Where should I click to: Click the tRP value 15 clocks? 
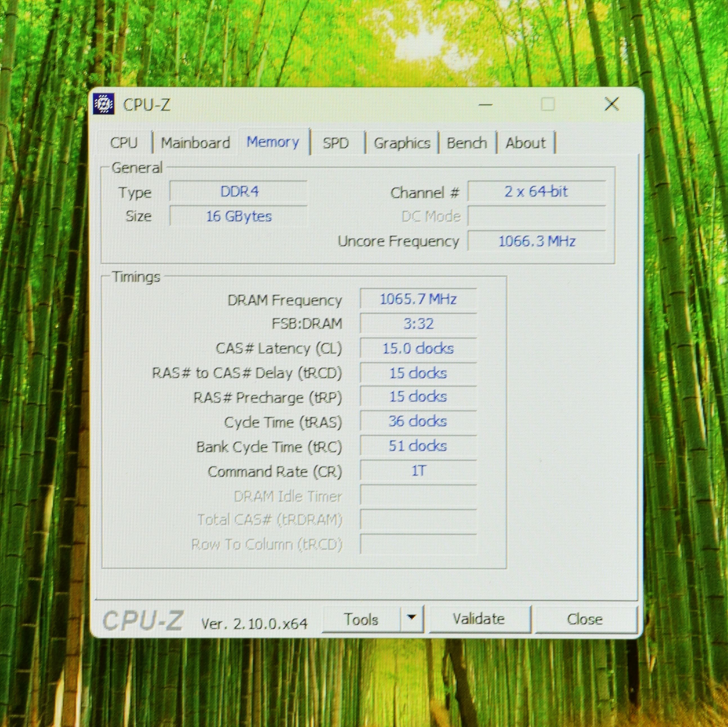[418, 397]
